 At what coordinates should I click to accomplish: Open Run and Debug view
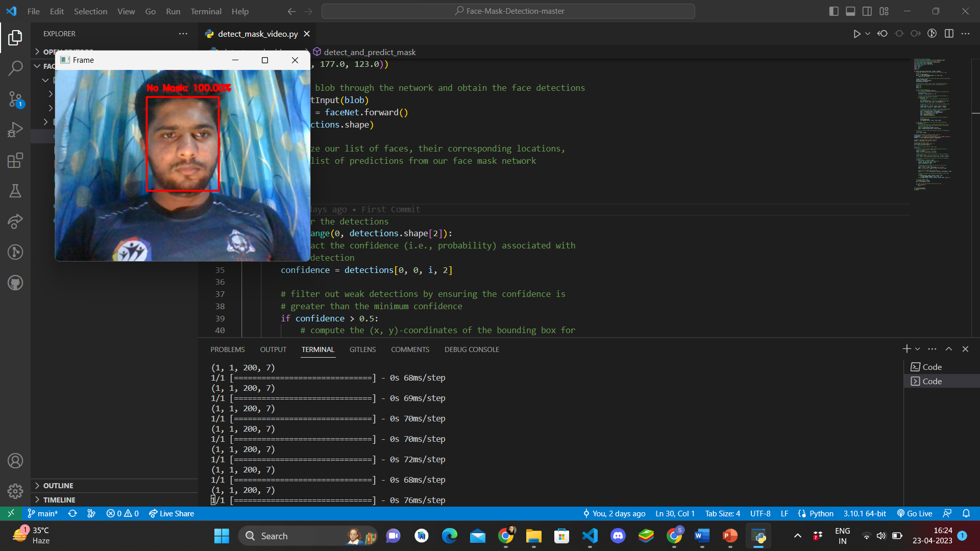[15, 130]
